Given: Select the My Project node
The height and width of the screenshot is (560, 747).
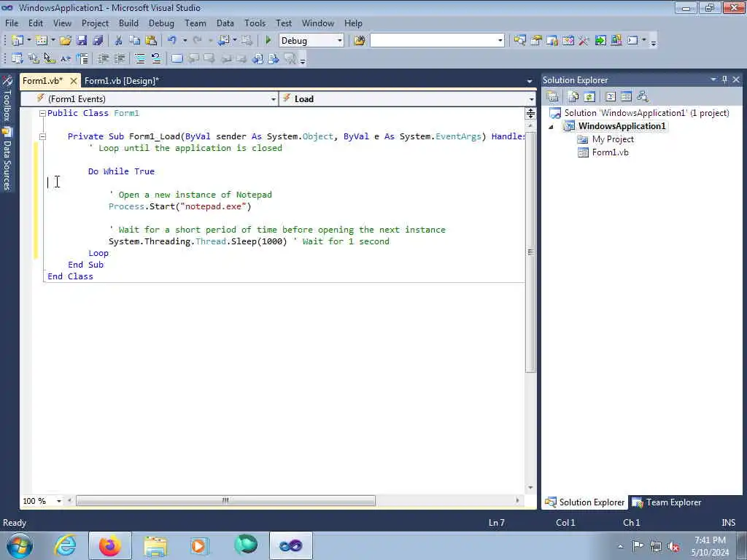Looking at the screenshot, I should coord(613,139).
